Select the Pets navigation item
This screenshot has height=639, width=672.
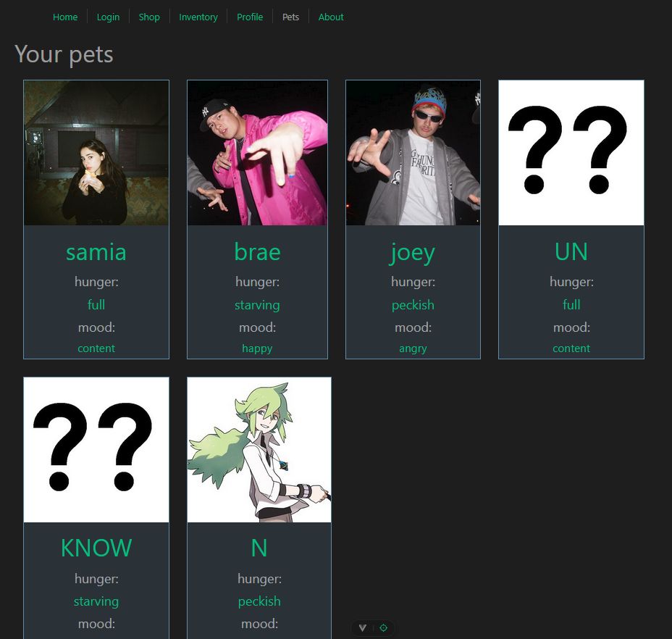coord(290,17)
